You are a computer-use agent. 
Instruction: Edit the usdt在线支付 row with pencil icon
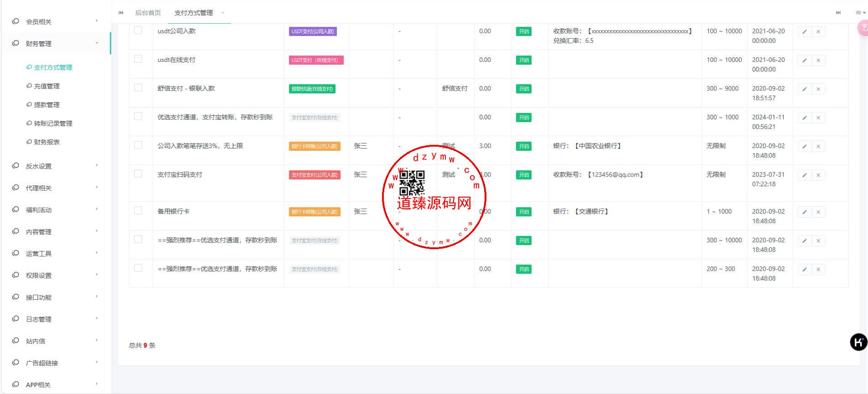pos(805,61)
